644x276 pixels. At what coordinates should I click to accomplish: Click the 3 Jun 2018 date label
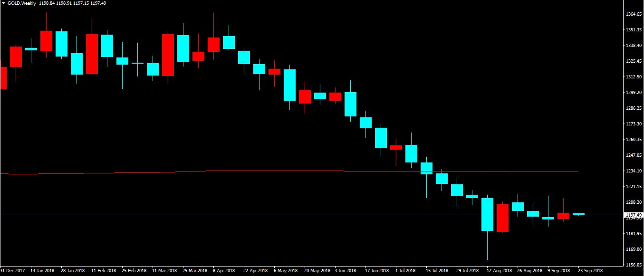point(345,271)
